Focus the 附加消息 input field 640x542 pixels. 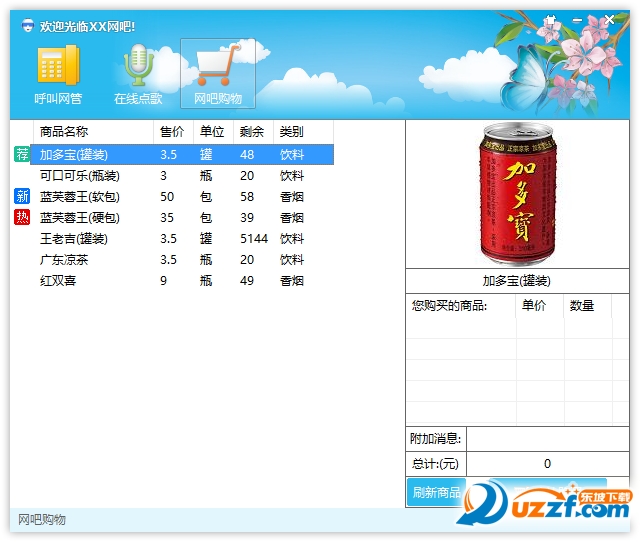[x=547, y=439]
